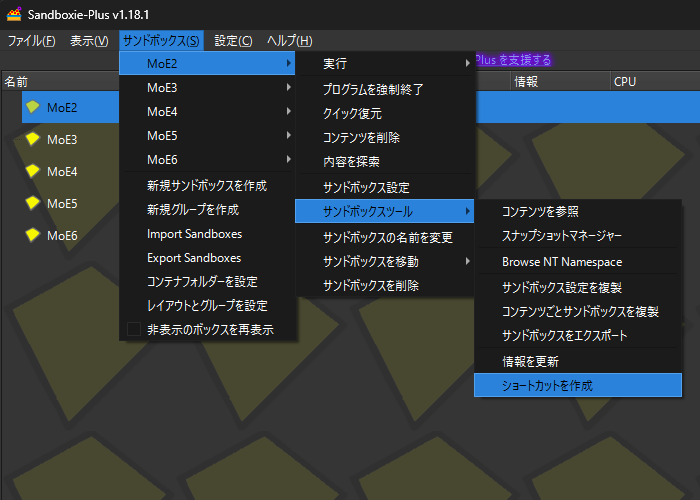
Task: Click the yellow sandbox icon next to MoE2
Action: click(33, 107)
